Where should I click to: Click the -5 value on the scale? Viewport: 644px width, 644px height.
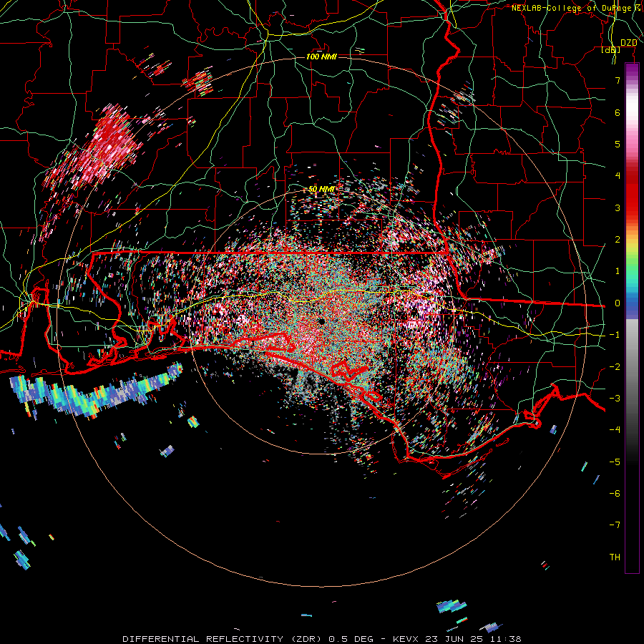click(615, 462)
